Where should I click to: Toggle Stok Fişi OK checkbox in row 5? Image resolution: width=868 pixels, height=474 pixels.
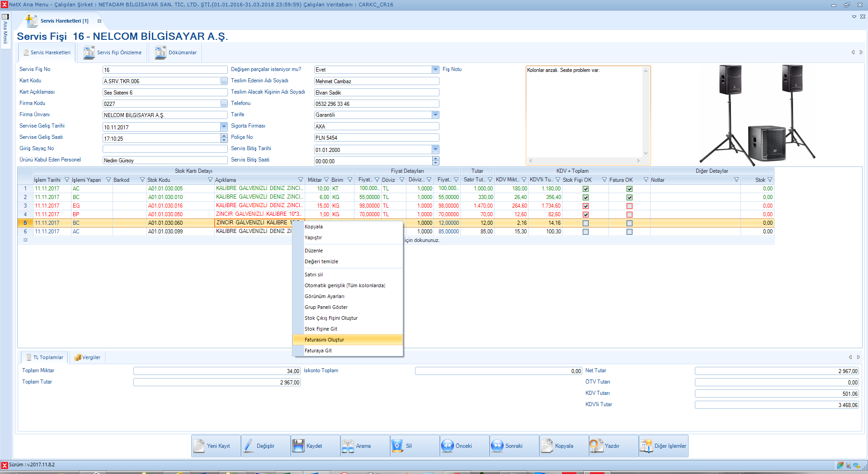tap(585, 223)
